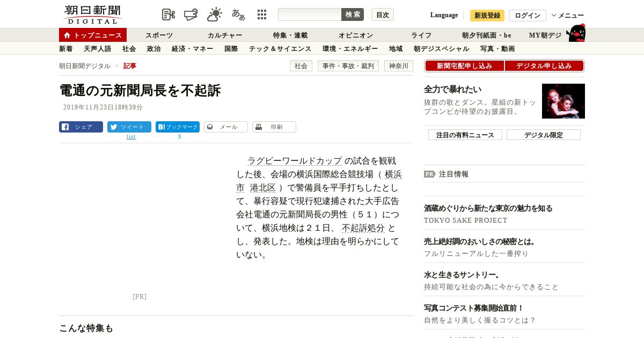Open the tweet list link
Image resolution: width=644 pixels, height=338 pixels.
click(131, 137)
